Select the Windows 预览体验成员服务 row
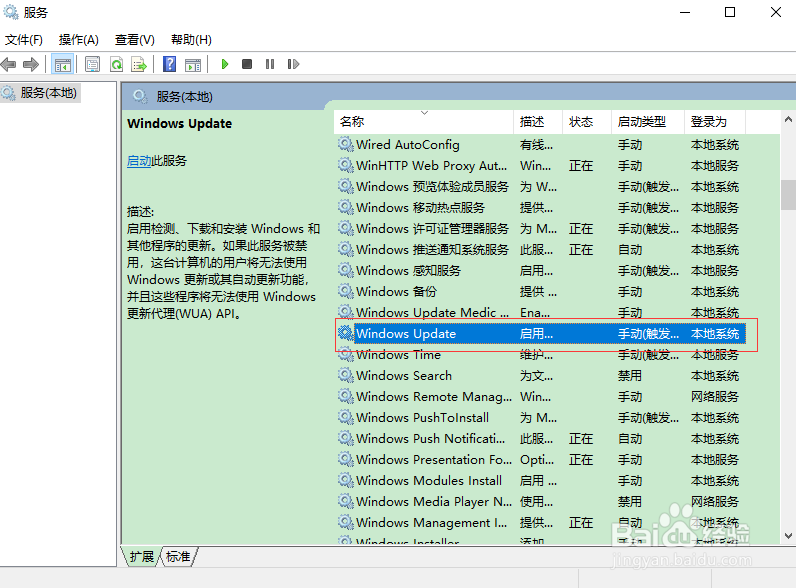Viewport: 796px width, 588px height. [x=540, y=187]
